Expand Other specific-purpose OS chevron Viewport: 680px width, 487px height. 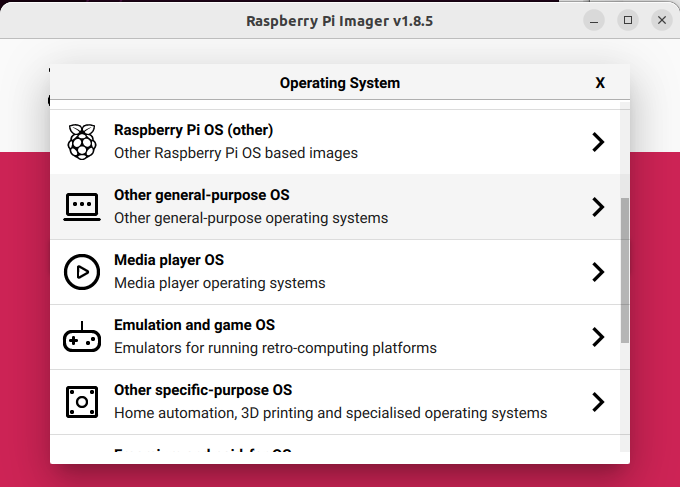coord(598,402)
